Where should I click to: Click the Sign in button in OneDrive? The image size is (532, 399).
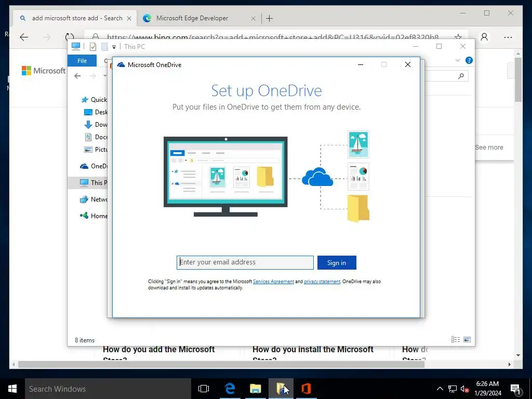pos(337,262)
